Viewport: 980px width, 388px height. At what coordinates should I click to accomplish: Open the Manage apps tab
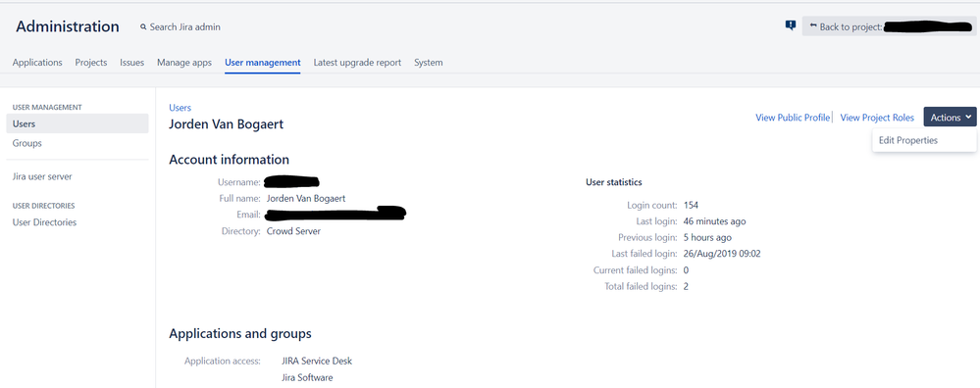(x=184, y=63)
